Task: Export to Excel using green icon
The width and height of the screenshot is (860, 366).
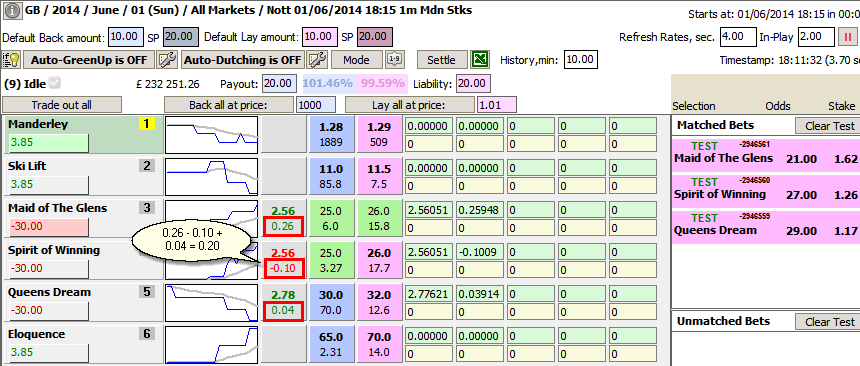Action: pyautogui.click(x=480, y=59)
